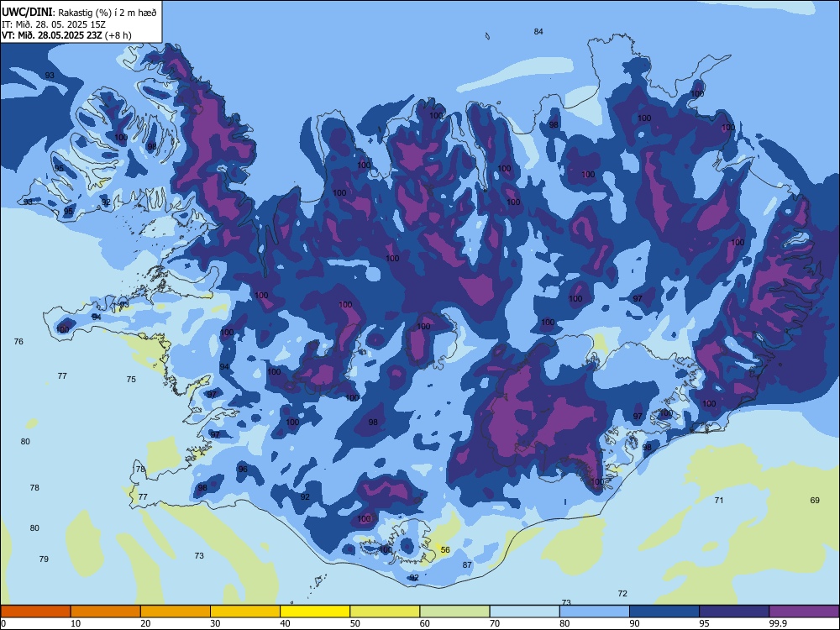The height and width of the screenshot is (630, 840).
Task: Click the legend tick label 60
Action: (x=425, y=623)
